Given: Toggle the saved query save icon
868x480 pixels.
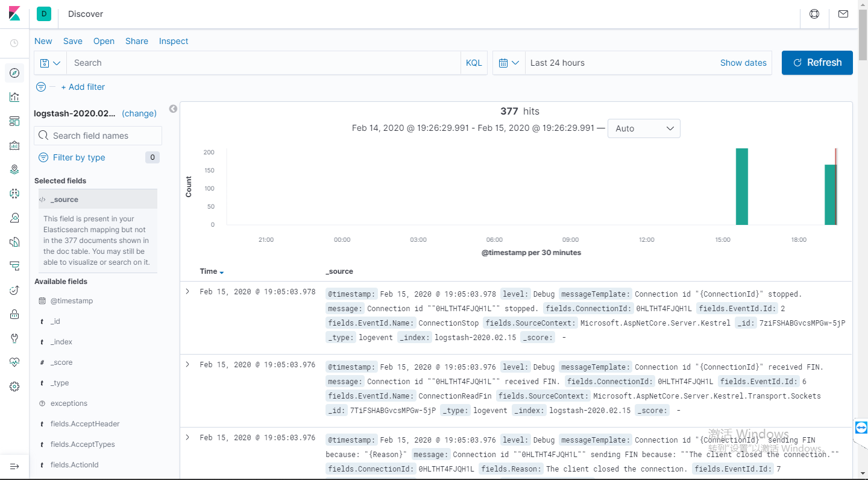Looking at the screenshot, I should click(46, 63).
